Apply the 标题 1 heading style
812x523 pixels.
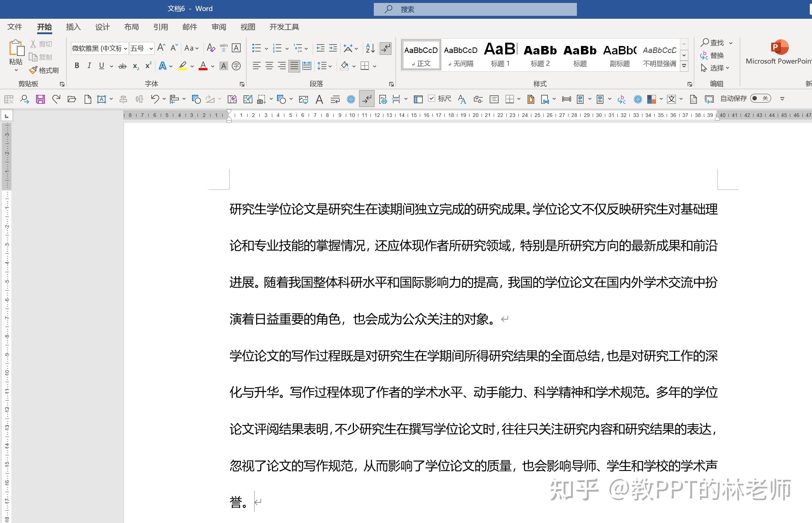point(500,55)
